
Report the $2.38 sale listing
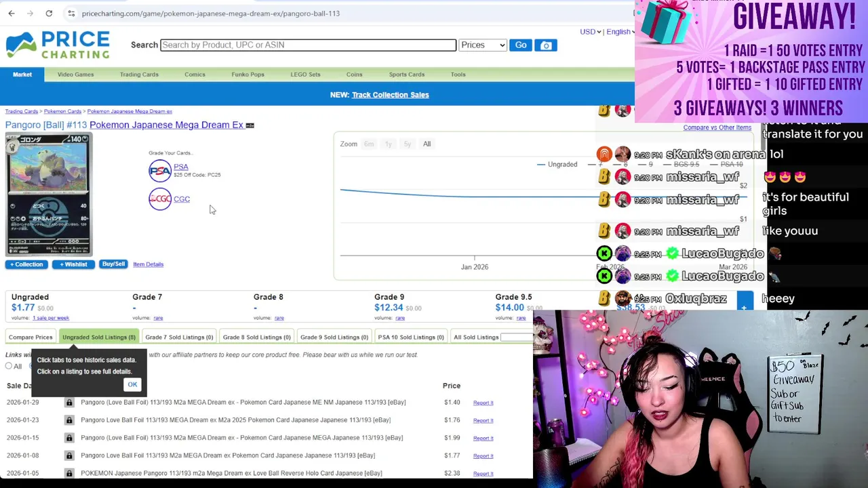(x=483, y=473)
